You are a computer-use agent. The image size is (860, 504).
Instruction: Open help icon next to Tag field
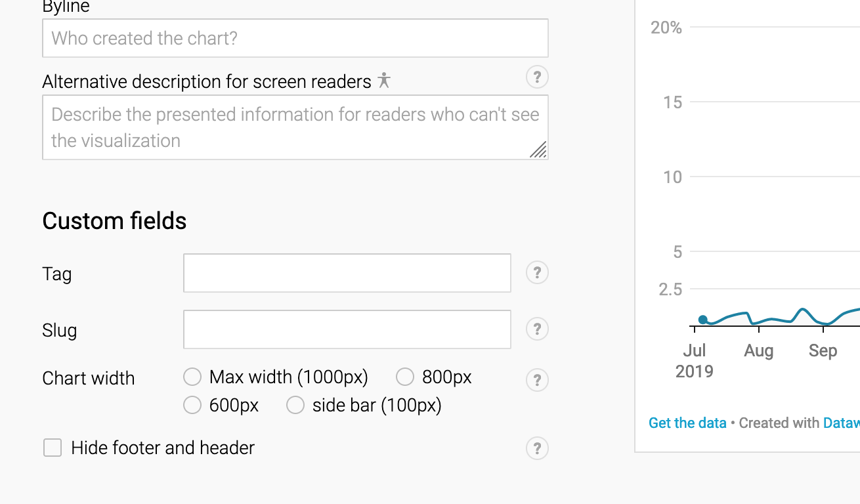click(537, 272)
